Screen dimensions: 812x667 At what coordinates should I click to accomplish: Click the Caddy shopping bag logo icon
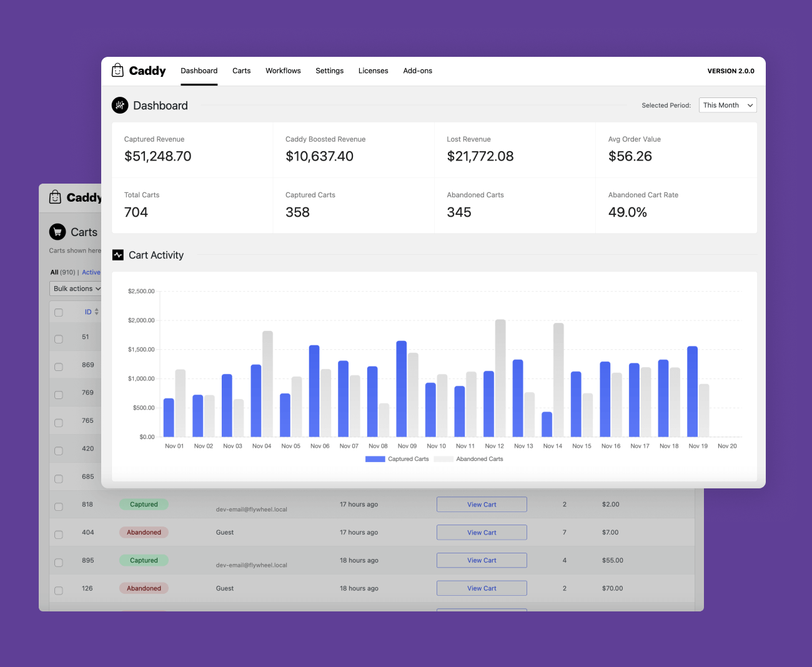point(117,71)
